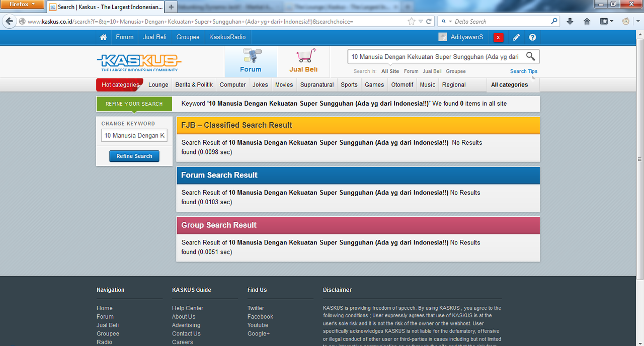
Task: Click AdityawanS username link
Action: tap(467, 37)
